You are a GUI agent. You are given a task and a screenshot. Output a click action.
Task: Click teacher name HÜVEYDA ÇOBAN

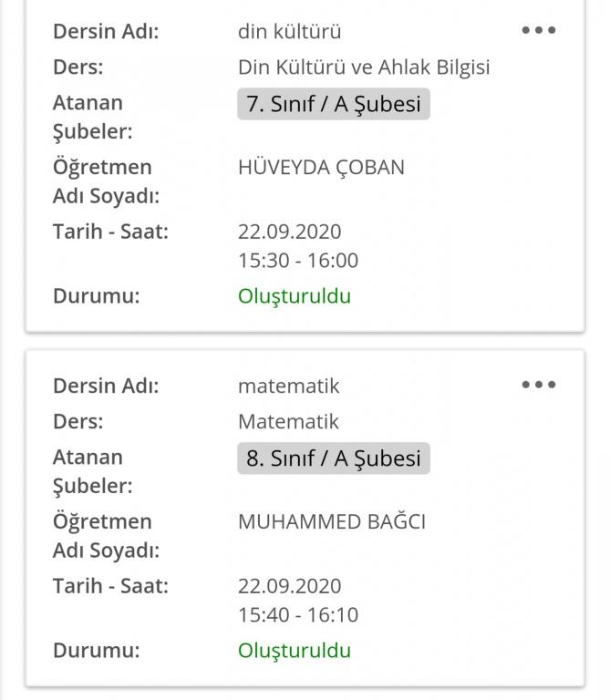(x=321, y=168)
